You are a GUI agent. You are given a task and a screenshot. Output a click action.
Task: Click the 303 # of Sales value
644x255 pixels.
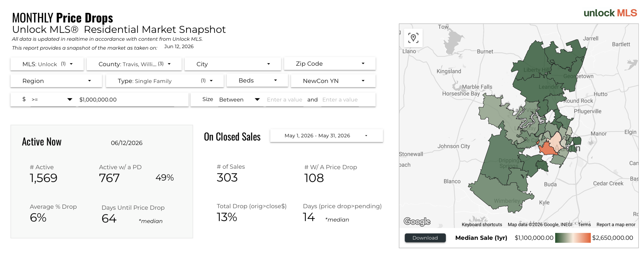click(x=227, y=177)
